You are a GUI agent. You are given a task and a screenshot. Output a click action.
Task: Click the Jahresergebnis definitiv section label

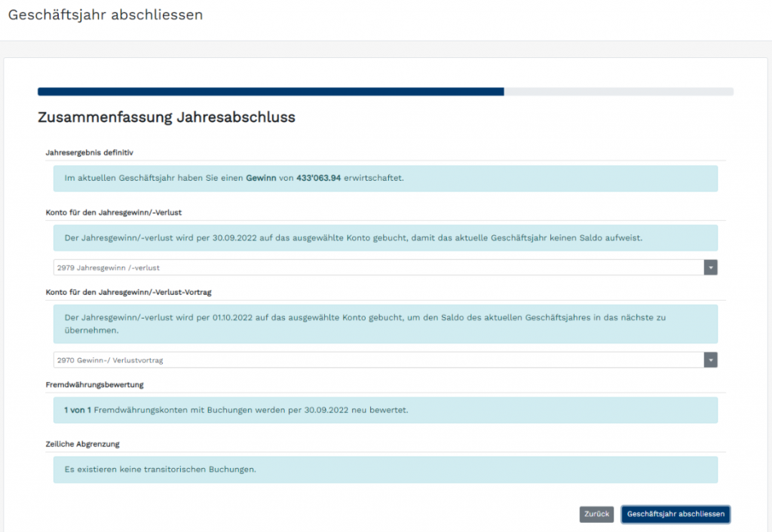[x=90, y=152]
